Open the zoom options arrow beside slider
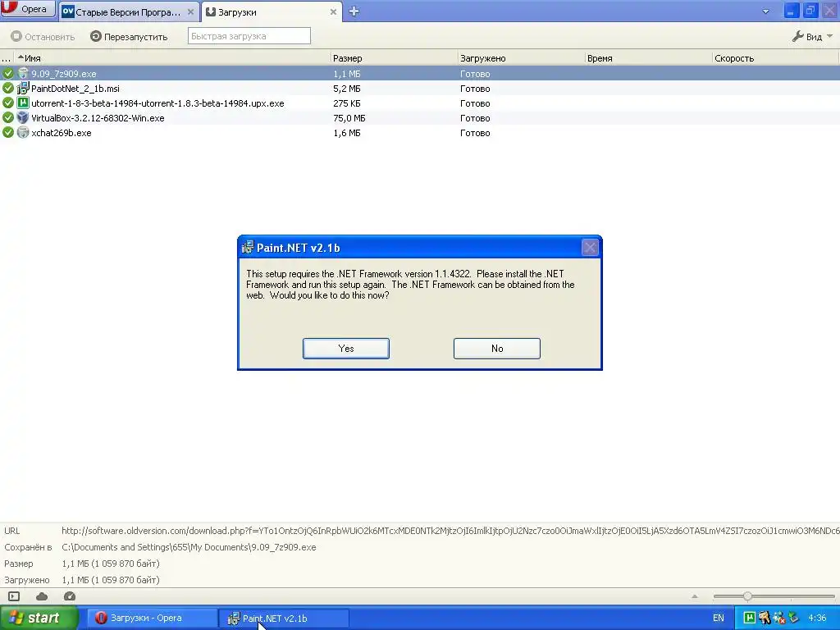 (695, 596)
